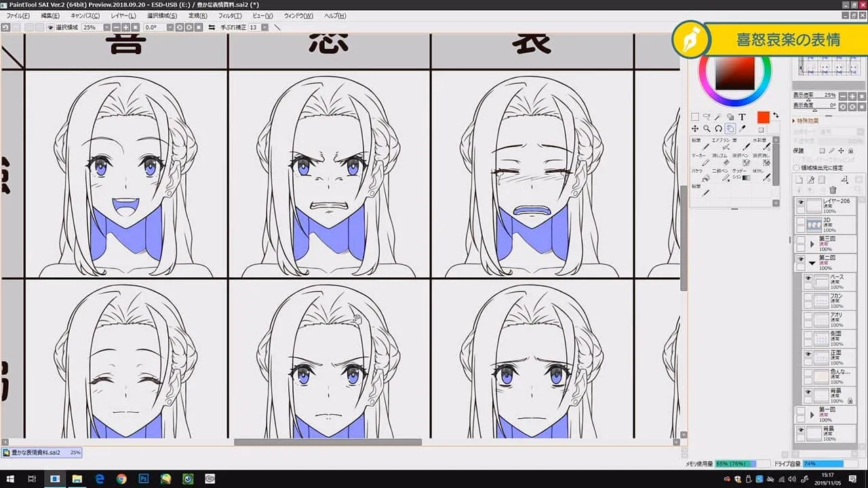Hide the レイヤー206 layer

click(801, 203)
